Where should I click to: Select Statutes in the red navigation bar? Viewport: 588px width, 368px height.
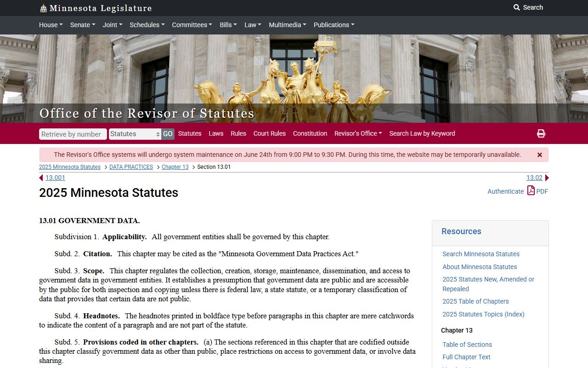click(x=190, y=133)
